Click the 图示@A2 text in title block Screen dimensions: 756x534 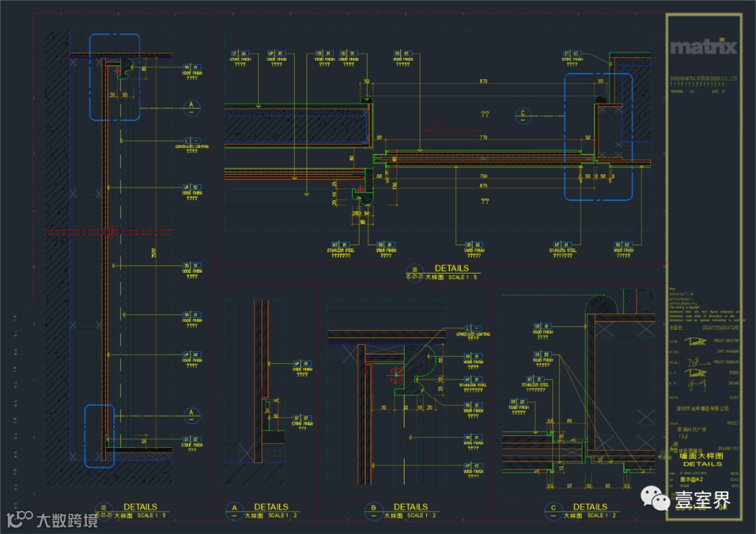692,479
